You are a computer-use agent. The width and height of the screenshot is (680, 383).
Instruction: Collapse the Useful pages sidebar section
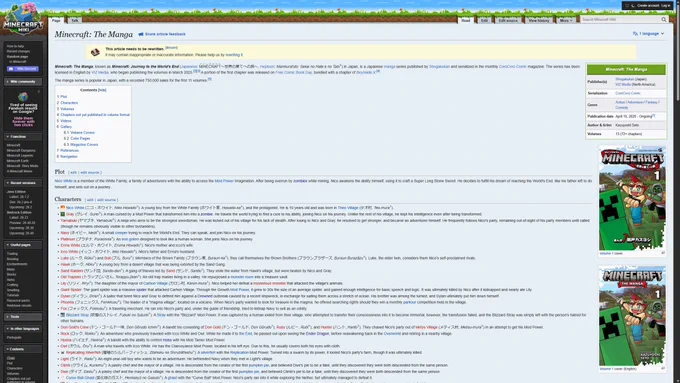click(23, 245)
